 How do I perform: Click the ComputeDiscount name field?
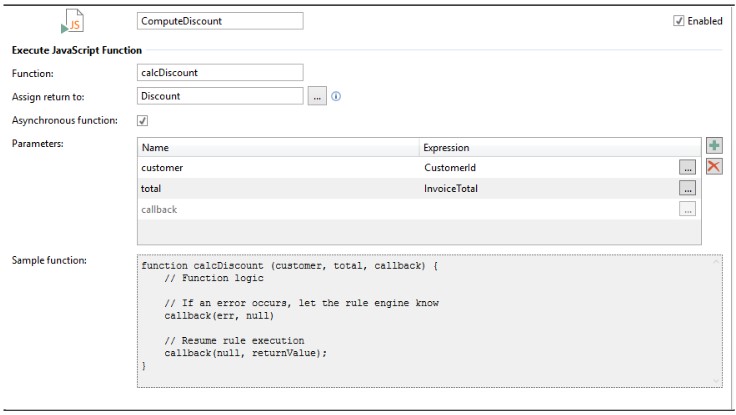219,20
